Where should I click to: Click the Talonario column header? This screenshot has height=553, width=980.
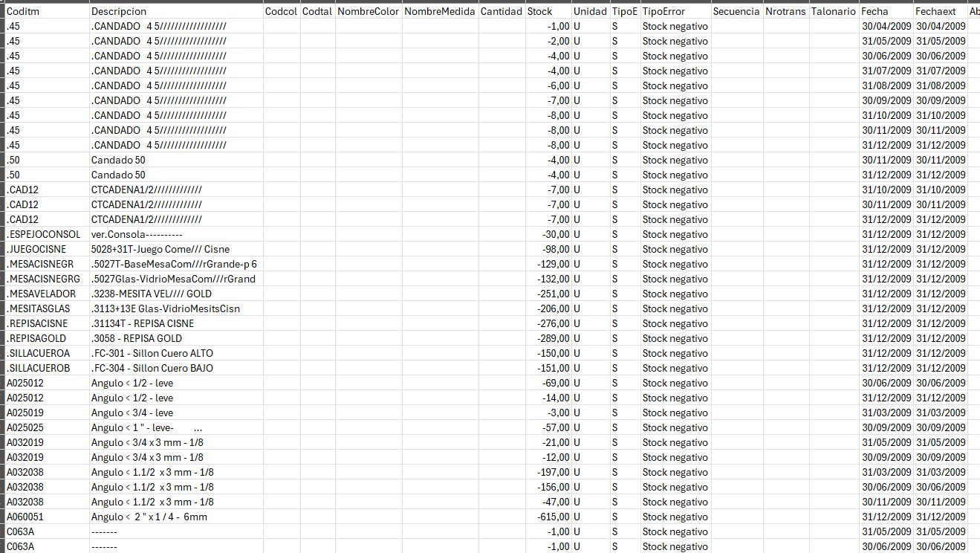click(833, 11)
